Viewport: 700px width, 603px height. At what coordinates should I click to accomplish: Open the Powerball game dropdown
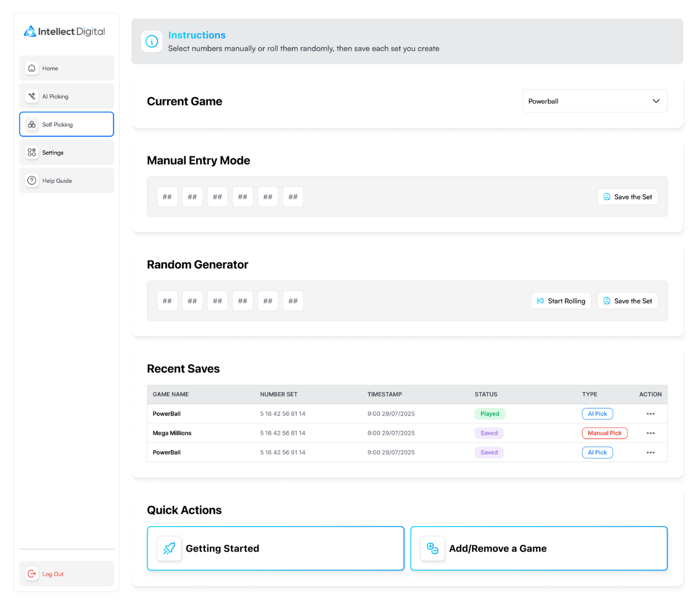coord(594,101)
